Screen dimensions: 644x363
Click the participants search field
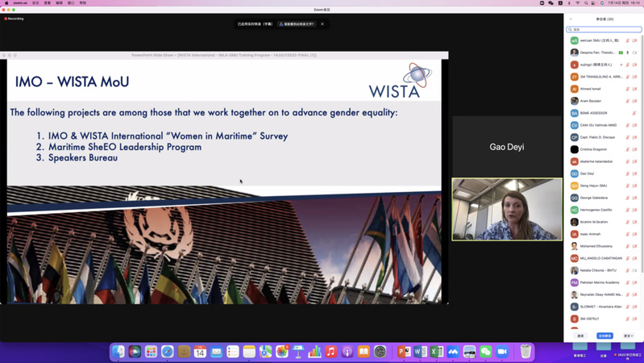(604, 30)
